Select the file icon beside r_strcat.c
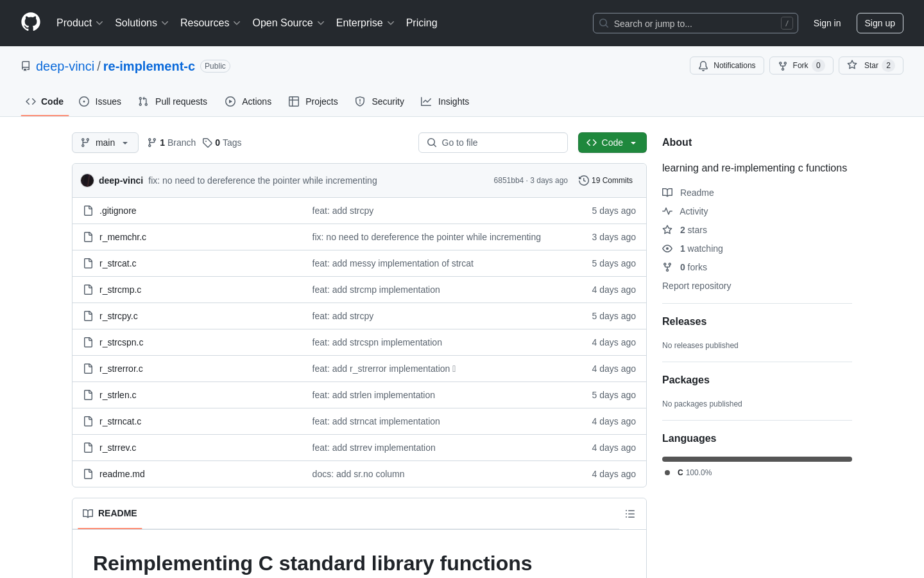The width and height of the screenshot is (924, 578). tap(89, 263)
